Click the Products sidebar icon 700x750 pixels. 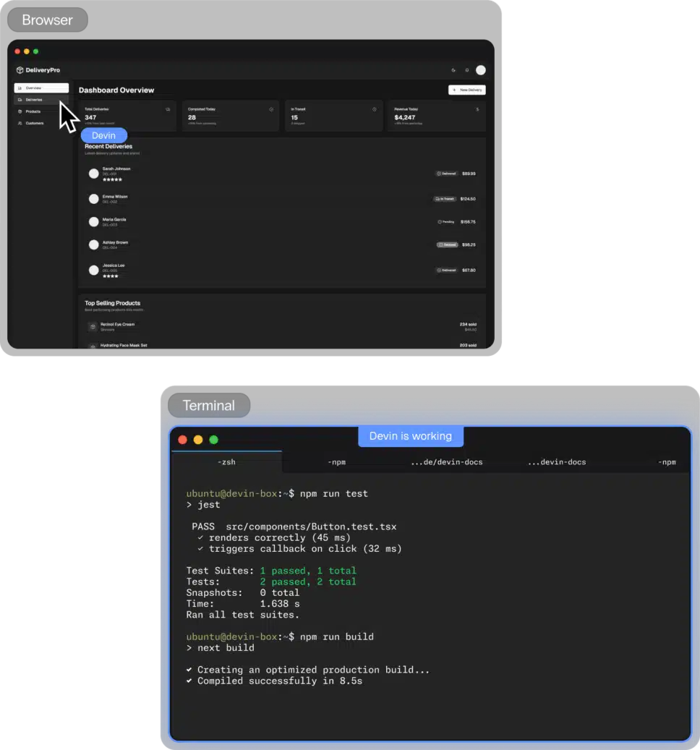tap(20, 111)
